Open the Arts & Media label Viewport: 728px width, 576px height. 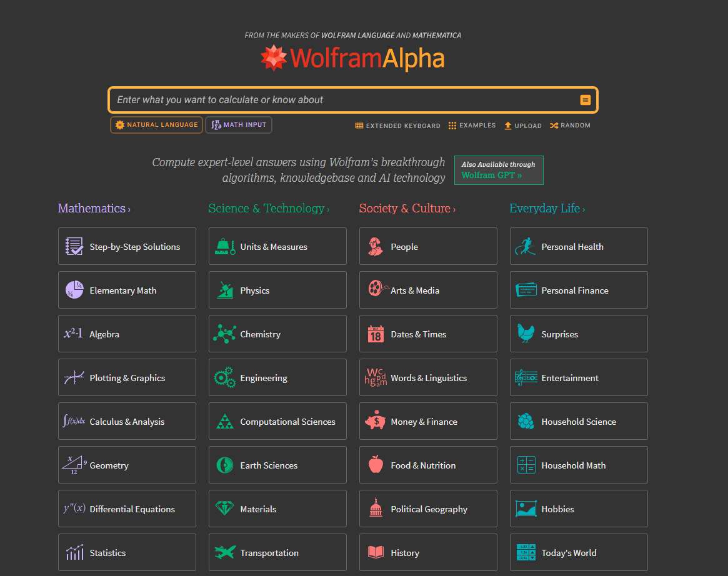click(x=414, y=290)
